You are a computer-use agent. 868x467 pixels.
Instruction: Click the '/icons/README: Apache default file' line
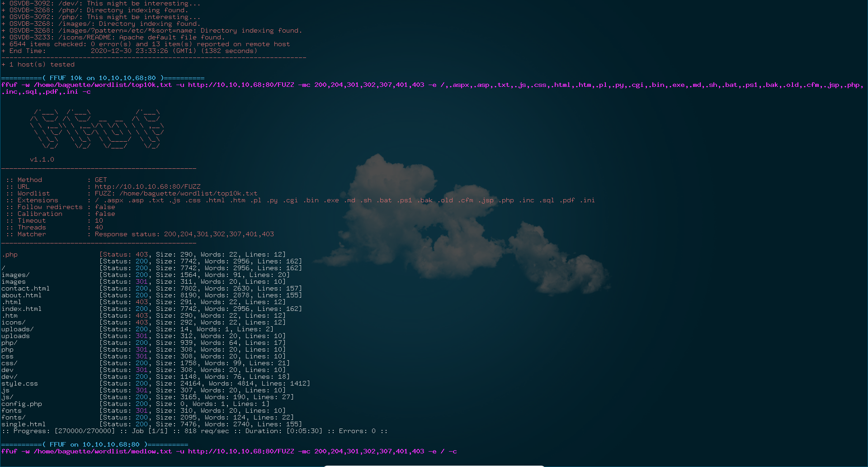(x=113, y=38)
